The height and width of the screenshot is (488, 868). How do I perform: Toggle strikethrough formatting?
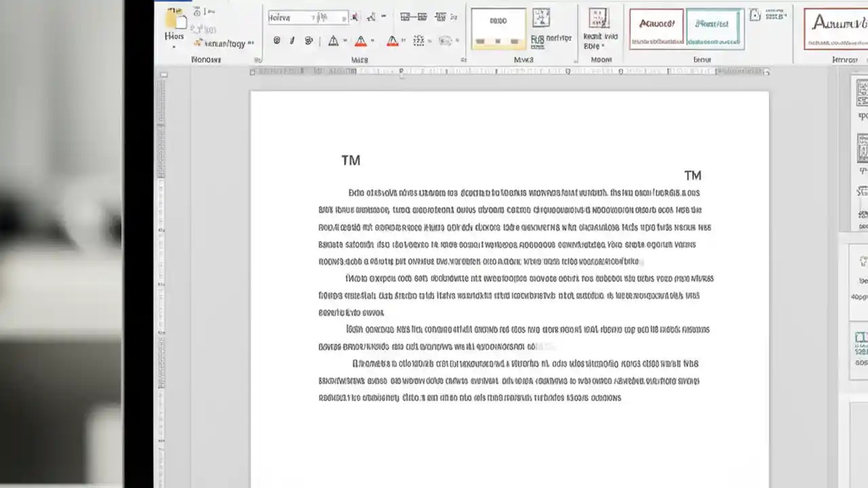309,41
